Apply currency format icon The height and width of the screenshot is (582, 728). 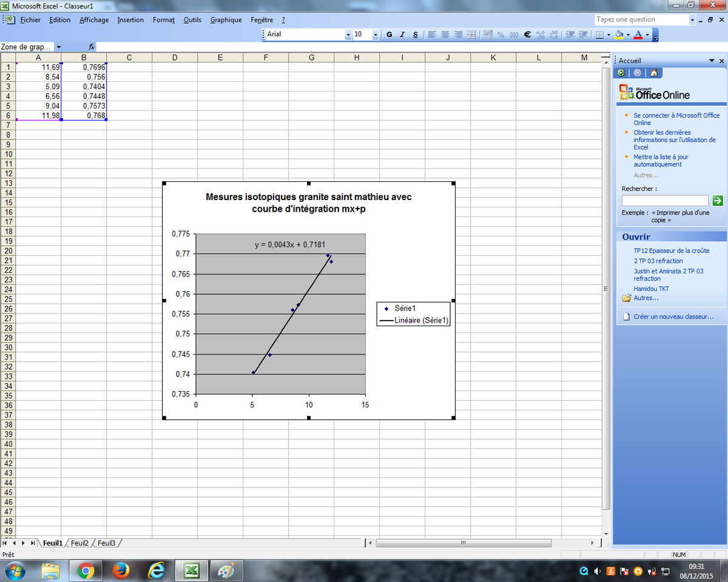488,35
